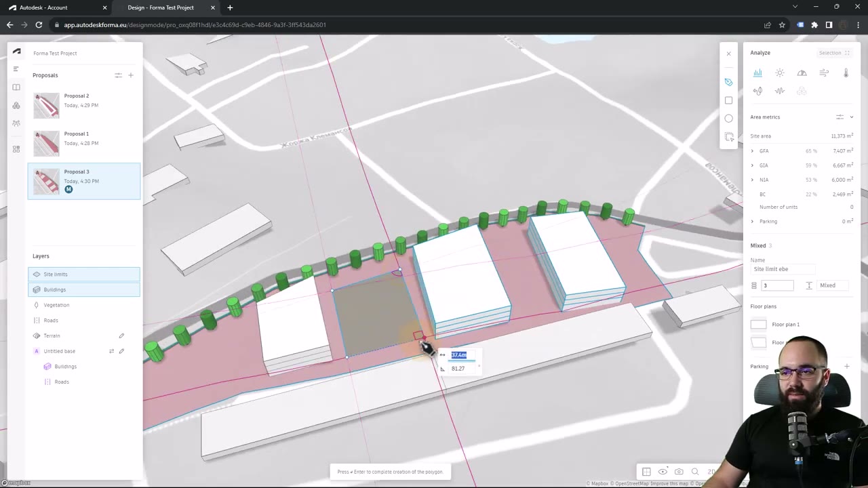The height and width of the screenshot is (488, 868).
Task: Add parking with the plus button
Action: [x=846, y=367]
